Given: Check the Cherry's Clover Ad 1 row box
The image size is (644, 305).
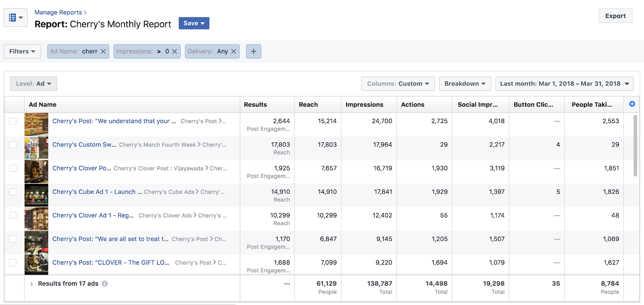Looking at the screenshot, I should click(13, 215).
